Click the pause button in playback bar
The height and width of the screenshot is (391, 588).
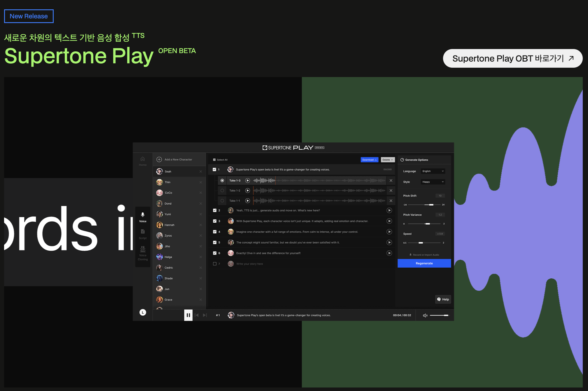188,314
